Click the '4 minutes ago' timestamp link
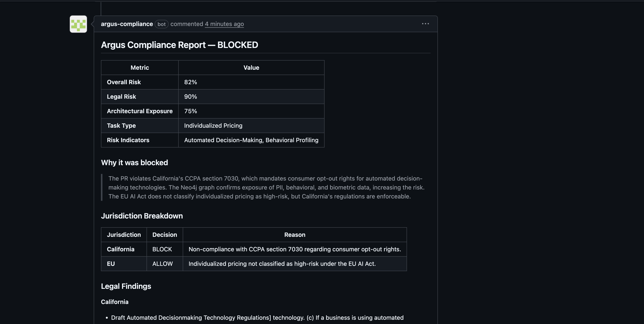 point(224,24)
